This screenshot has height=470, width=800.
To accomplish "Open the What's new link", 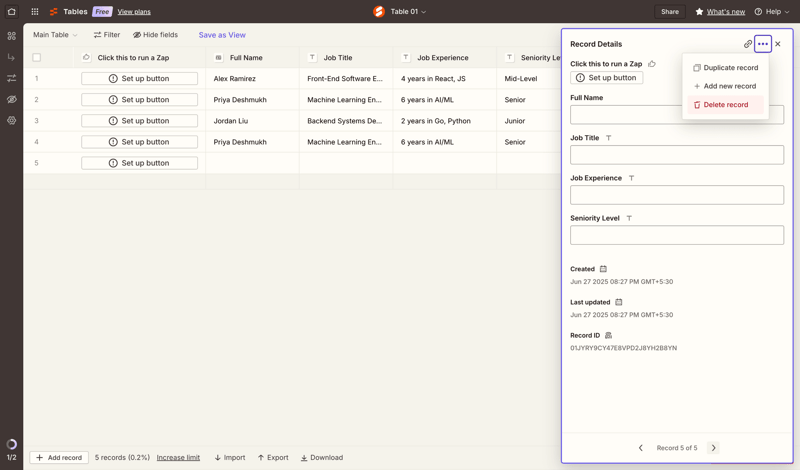I will click(x=726, y=11).
